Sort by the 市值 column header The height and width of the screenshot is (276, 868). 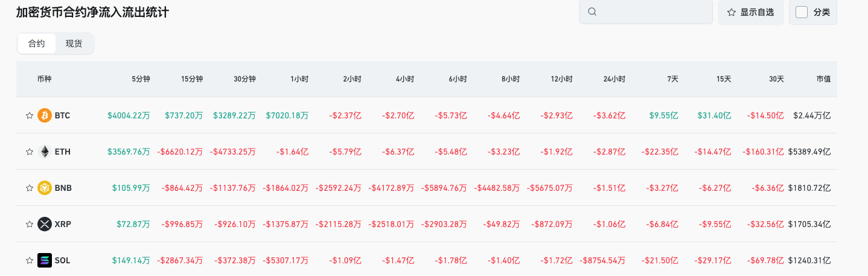click(823, 79)
